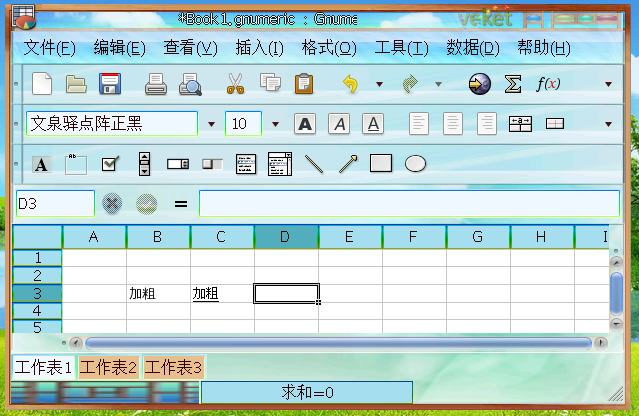This screenshot has height=416, width=639.
Task: Open the 插入(I) menu
Action: tap(260, 48)
